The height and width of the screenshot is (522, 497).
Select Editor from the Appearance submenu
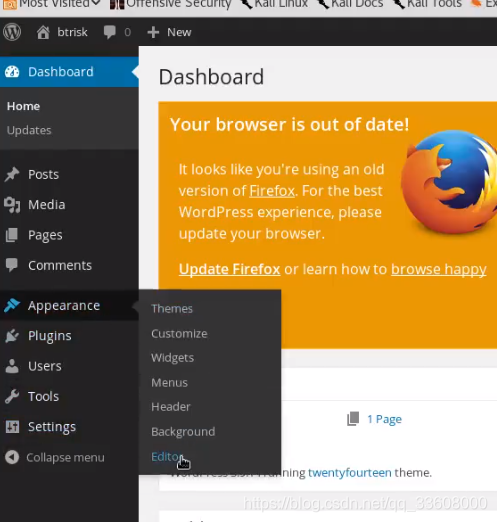[167, 456]
